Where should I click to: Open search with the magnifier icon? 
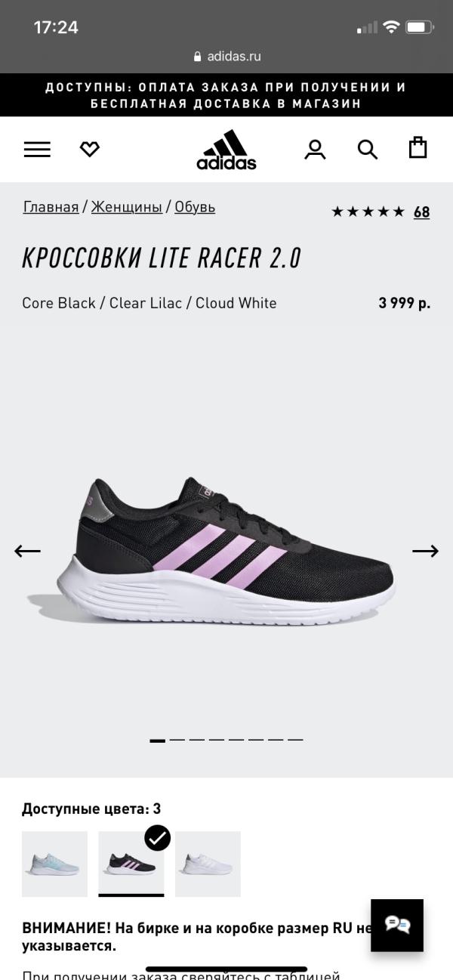click(368, 150)
